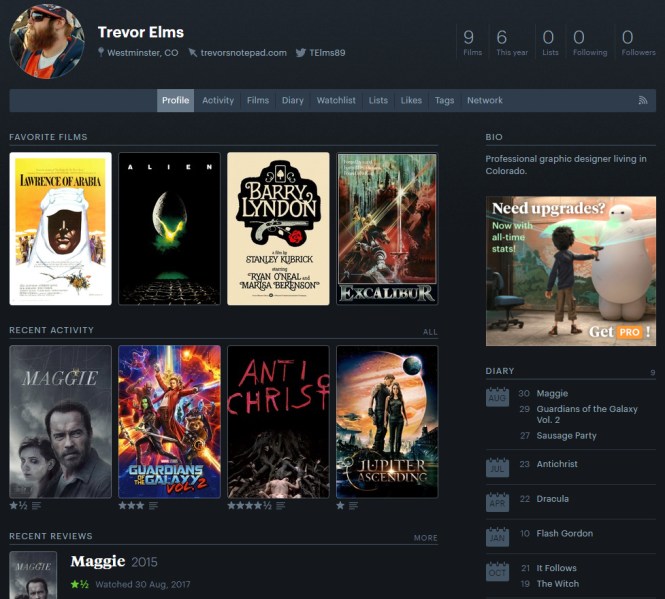Click MORE link for Recent Reviews
665x599 pixels.
point(425,538)
